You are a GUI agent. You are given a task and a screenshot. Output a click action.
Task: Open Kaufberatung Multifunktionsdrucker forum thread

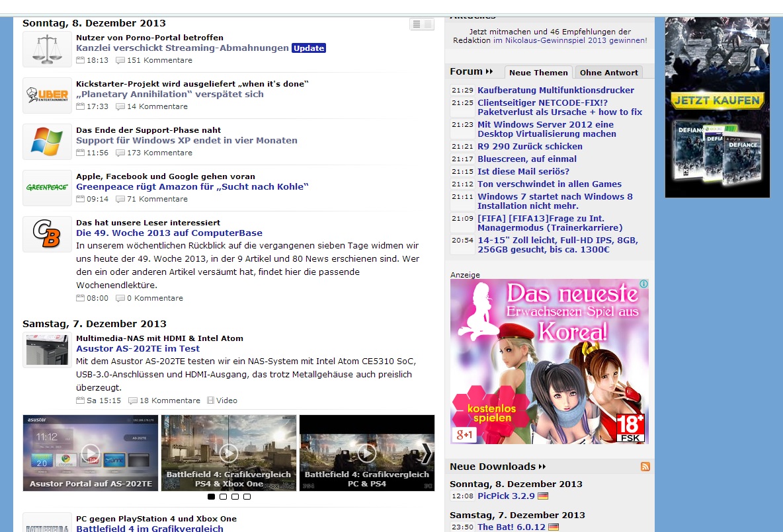coord(556,91)
